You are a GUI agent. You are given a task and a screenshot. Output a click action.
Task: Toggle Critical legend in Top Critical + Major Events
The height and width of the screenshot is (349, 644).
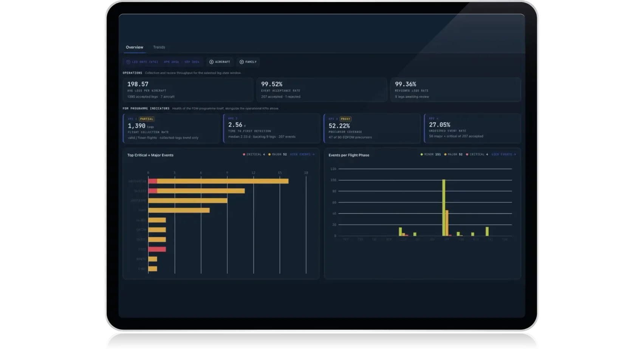pos(254,154)
